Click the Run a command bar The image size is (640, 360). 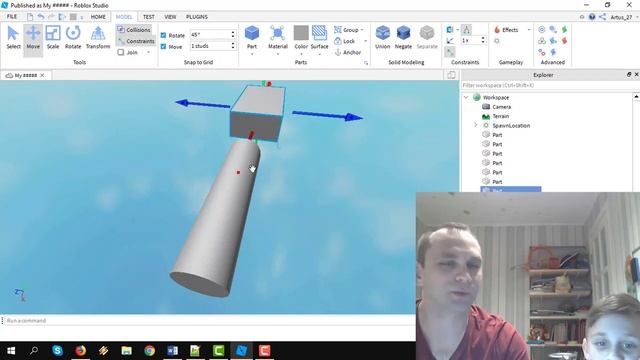pyautogui.click(x=208, y=321)
